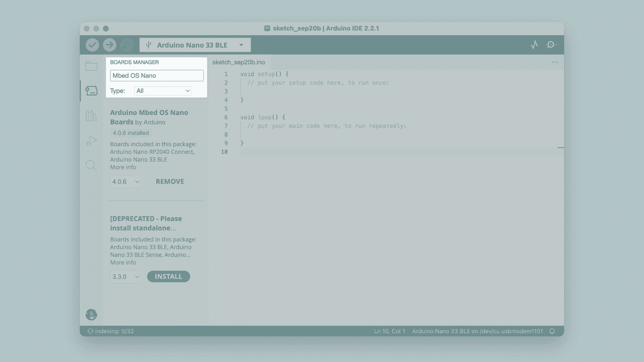Open the board selector showing Arduino Nano 33 BLE

(x=195, y=45)
